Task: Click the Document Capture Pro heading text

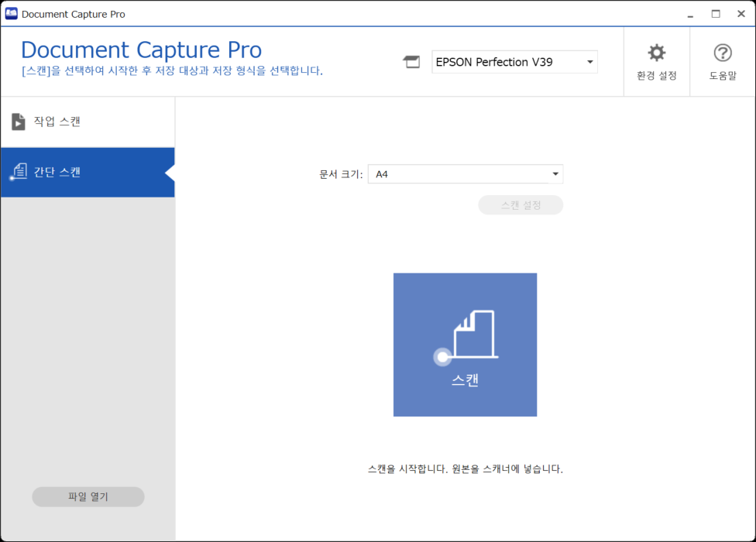Action: [142, 50]
